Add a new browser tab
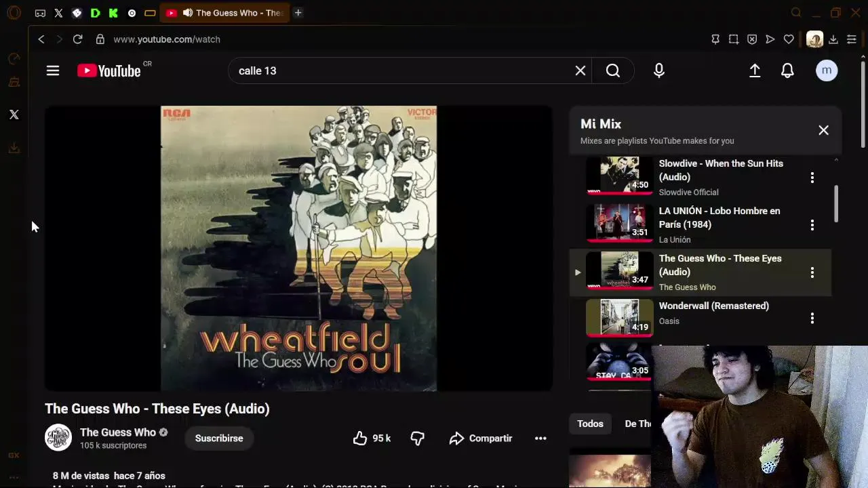The width and height of the screenshot is (868, 488). pos(298,13)
